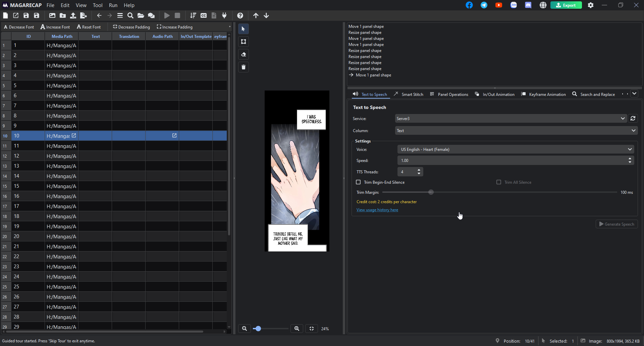644x346 pixels.
Task: Click Increase Font button
Action: point(55,27)
